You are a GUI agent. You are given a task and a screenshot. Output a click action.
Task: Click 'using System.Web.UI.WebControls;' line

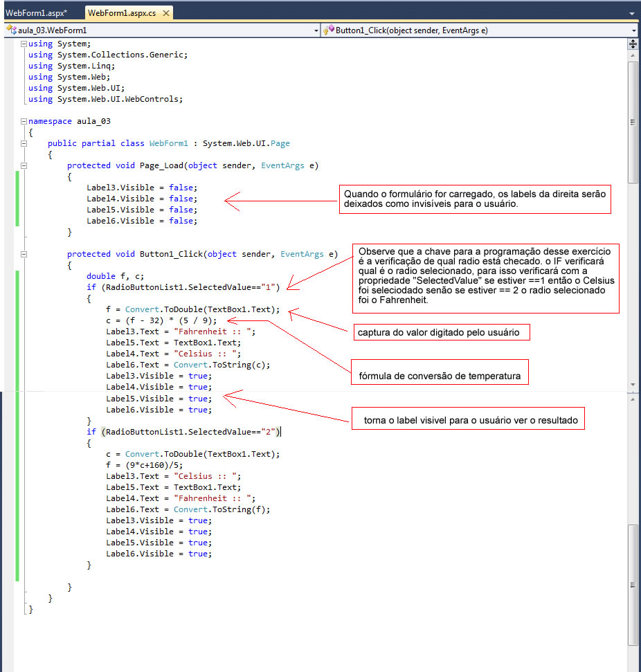tap(105, 99)
